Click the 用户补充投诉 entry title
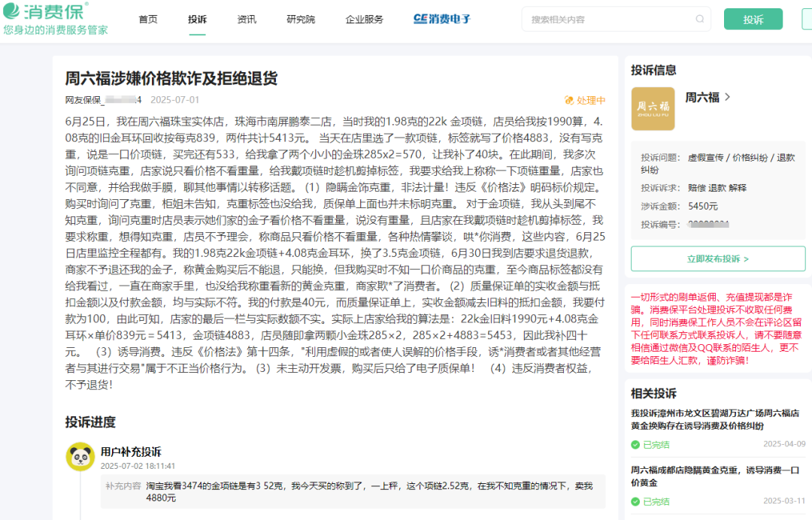Image resolution: width=812 pixels, height=520 pixels. coord(131,452)
